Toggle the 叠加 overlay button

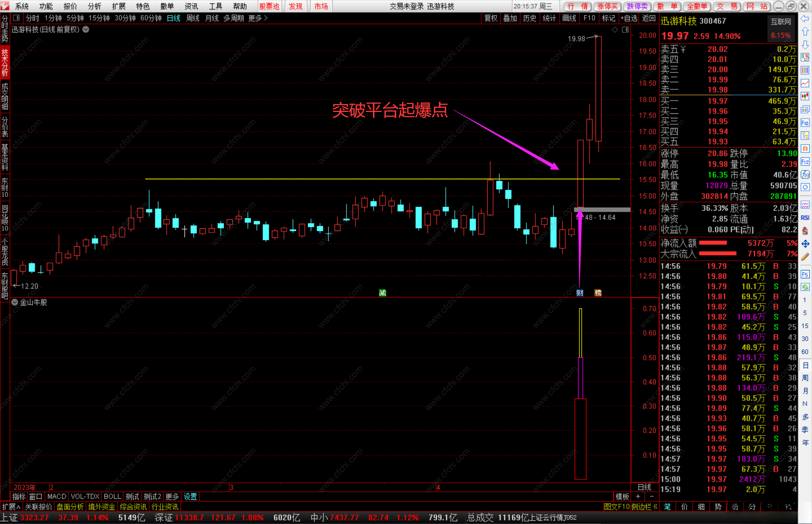510,18
